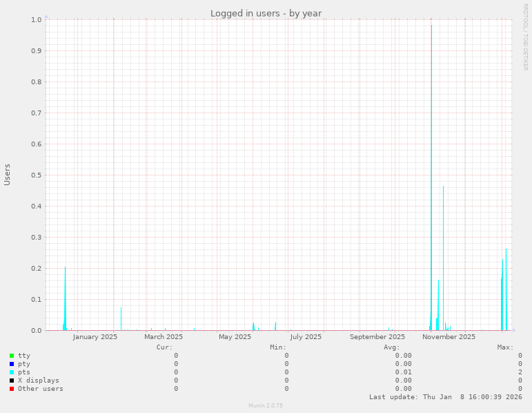Click the 'July 2025' x-axis label
Screen dimensions: 532x413
(305, 337)
